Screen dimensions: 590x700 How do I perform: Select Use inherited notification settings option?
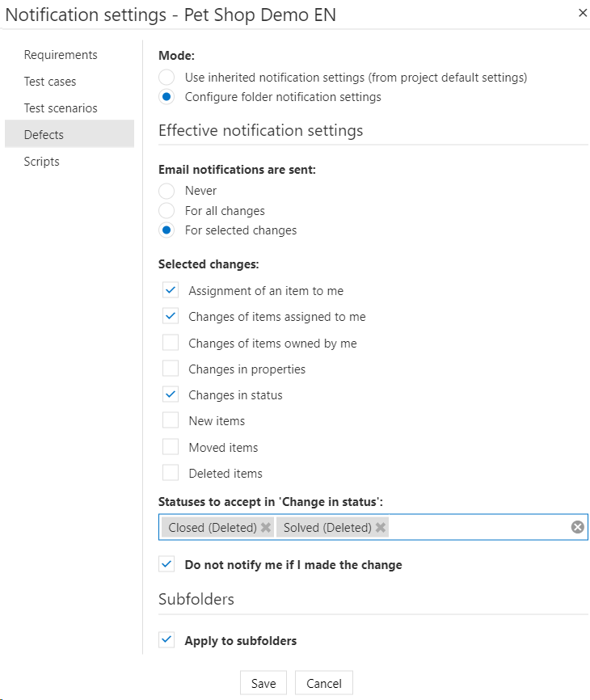(x=166, y=78)
